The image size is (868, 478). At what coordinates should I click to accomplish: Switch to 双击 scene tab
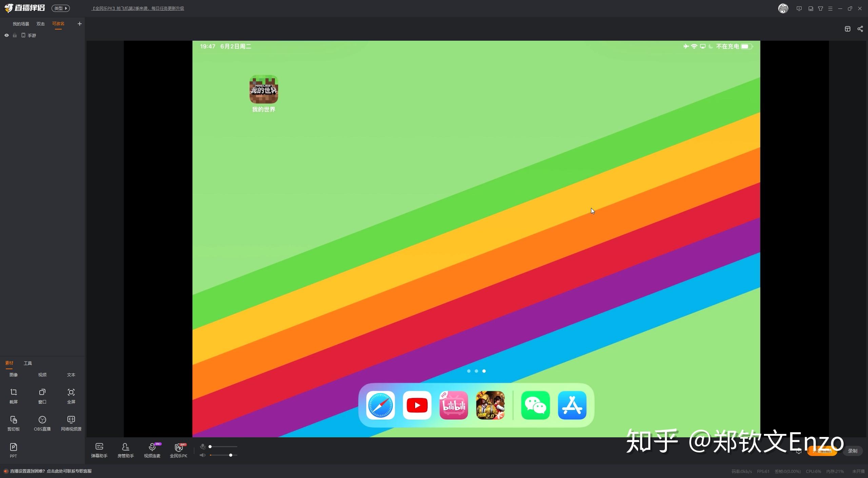tap(41, 24)
